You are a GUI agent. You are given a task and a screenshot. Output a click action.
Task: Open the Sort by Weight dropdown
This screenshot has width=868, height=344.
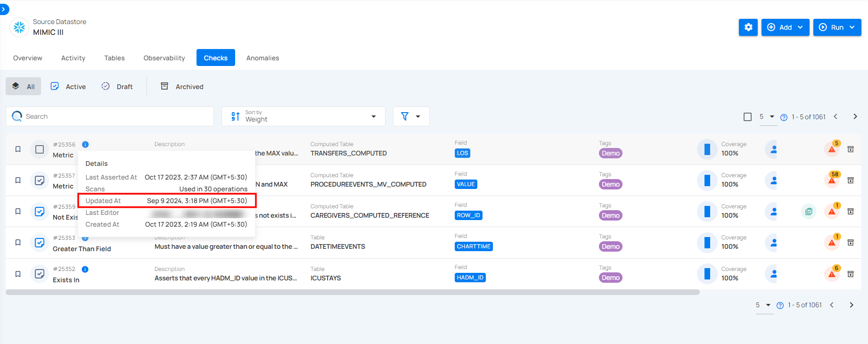click(x=303, y=116)
